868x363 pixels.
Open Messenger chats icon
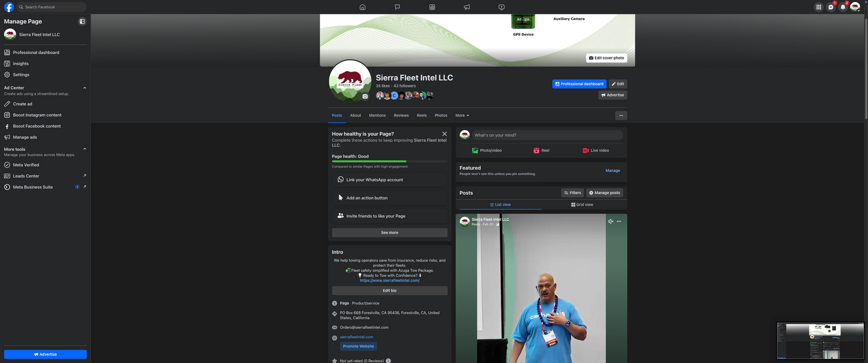pos(830,7)
